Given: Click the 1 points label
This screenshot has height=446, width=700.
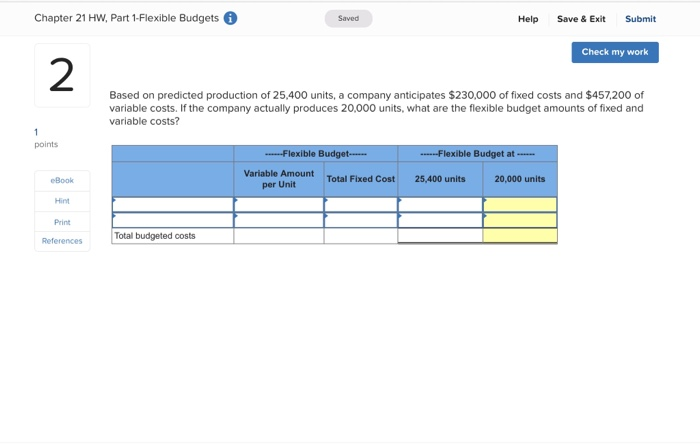Looking at the screenshot, I should pyautogui.click(x=46, y=138).
